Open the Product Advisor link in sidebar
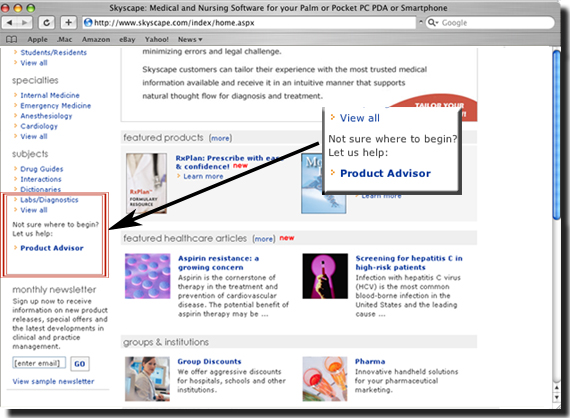Screen dimensions: 570x418 (52, 248)
